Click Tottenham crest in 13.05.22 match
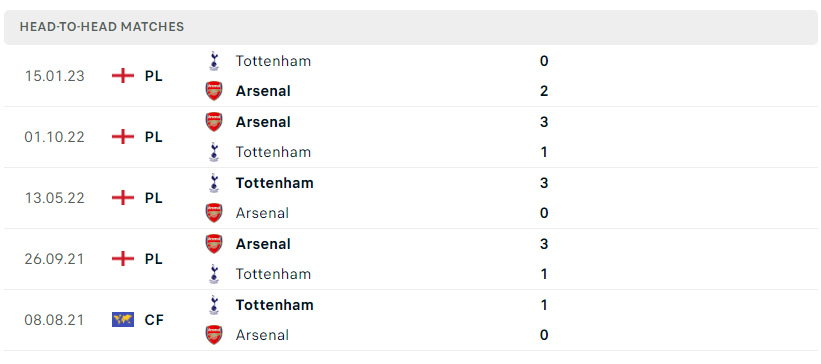Image resolution: width=821 pixels, height=364 pixels. tap(214, 183)
